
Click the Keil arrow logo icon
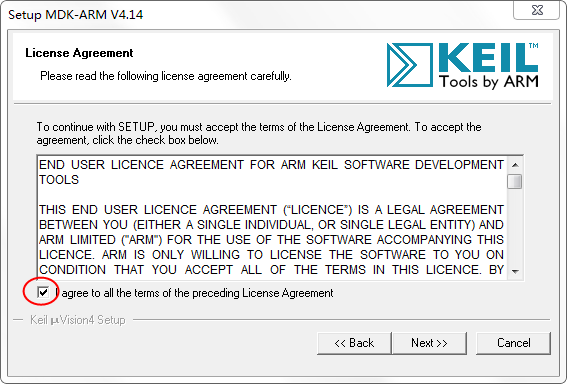coord(409,65)
